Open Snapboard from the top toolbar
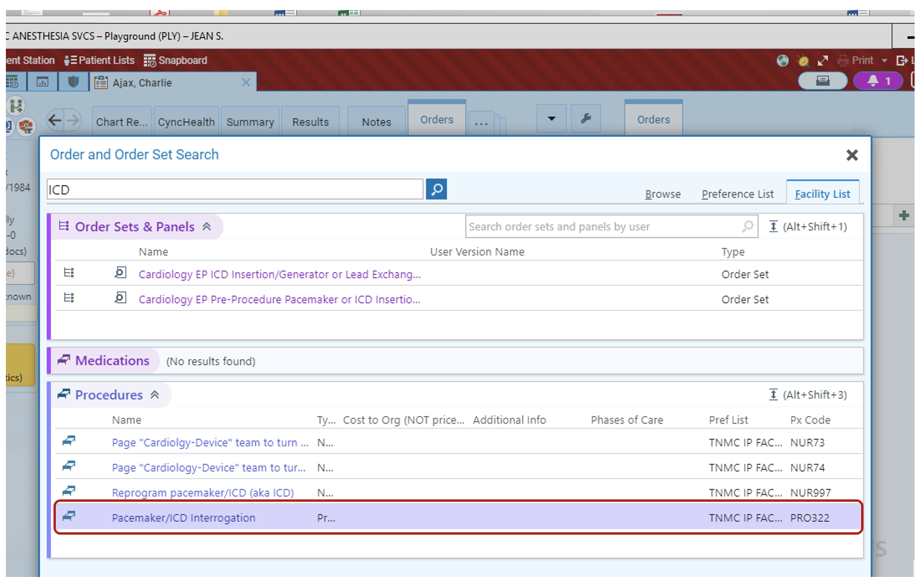924x584 pixels. click(176, 61)
